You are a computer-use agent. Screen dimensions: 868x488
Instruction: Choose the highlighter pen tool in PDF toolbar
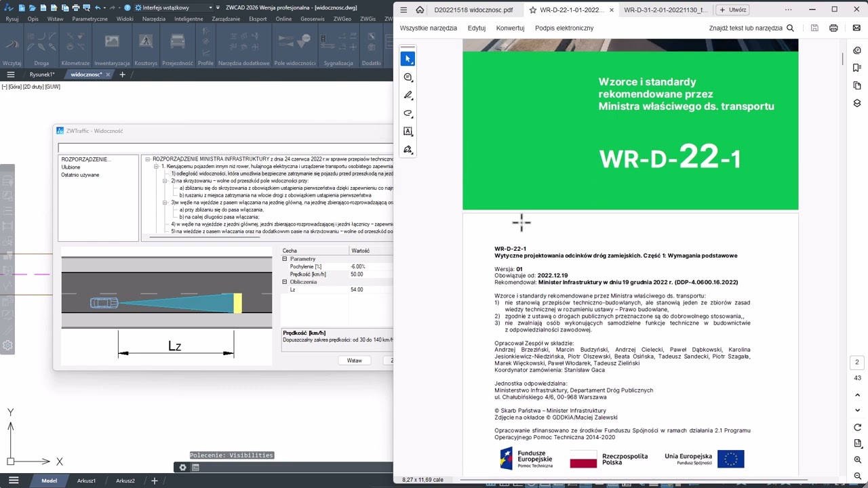click(x=408, y=96)
